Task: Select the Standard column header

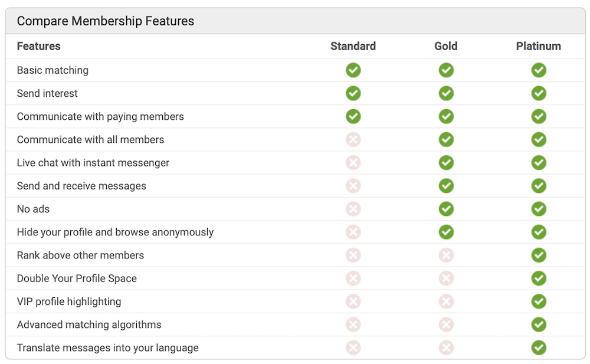Action: point(353,46)
